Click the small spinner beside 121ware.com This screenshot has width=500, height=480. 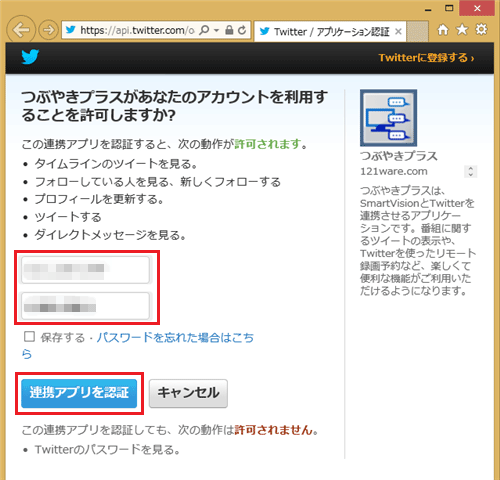471,172
